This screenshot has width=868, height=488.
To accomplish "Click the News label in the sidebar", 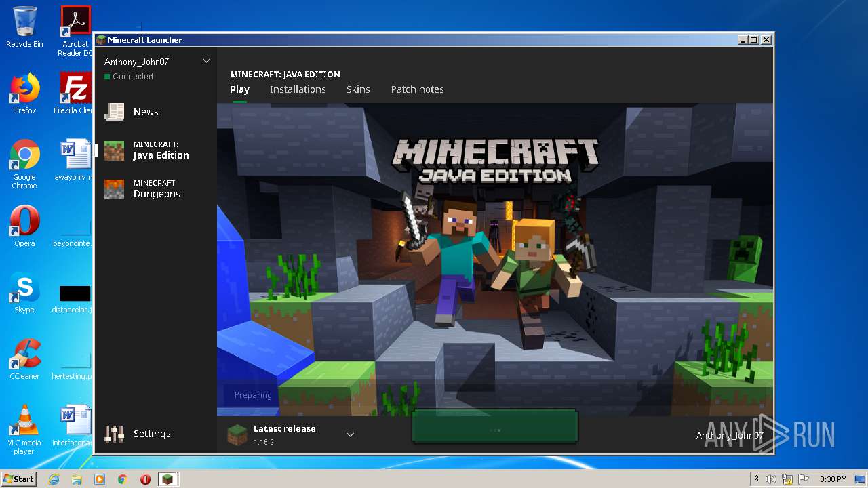I will [146, 112].
